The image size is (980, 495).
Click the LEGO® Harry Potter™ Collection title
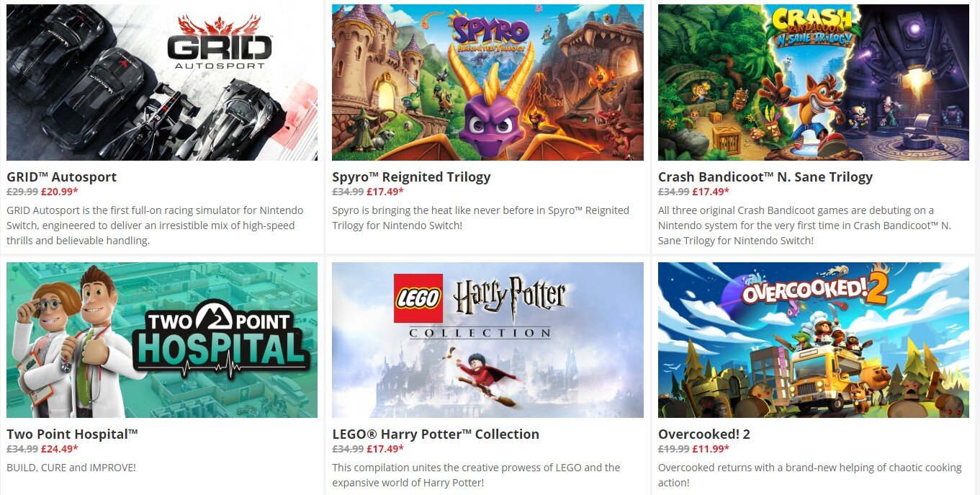436,434
